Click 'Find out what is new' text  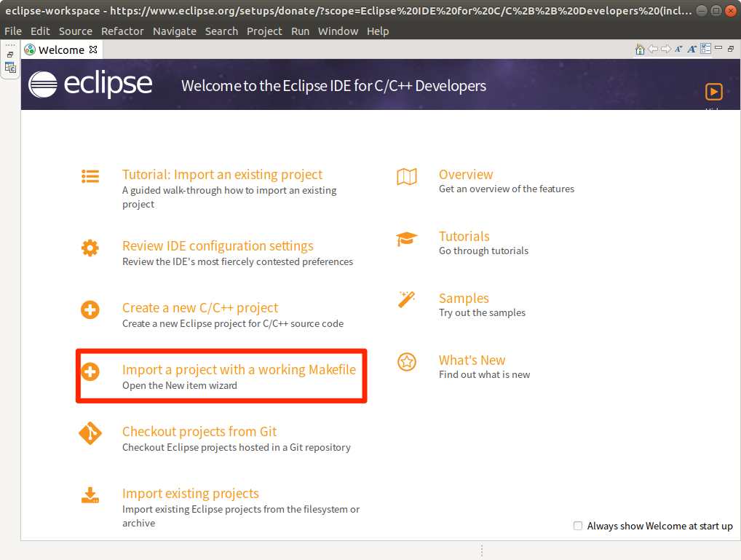484,374
